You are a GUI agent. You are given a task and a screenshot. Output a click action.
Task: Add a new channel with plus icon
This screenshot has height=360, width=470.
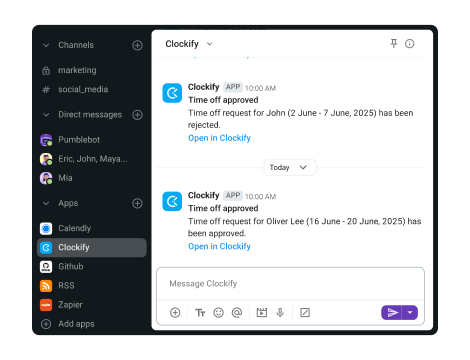137,45
